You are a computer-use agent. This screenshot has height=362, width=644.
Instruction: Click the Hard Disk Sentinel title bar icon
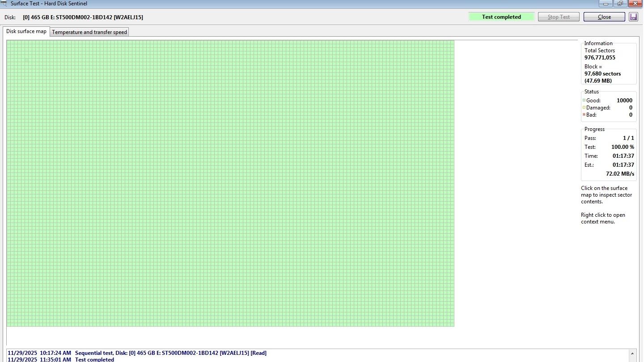4,3
